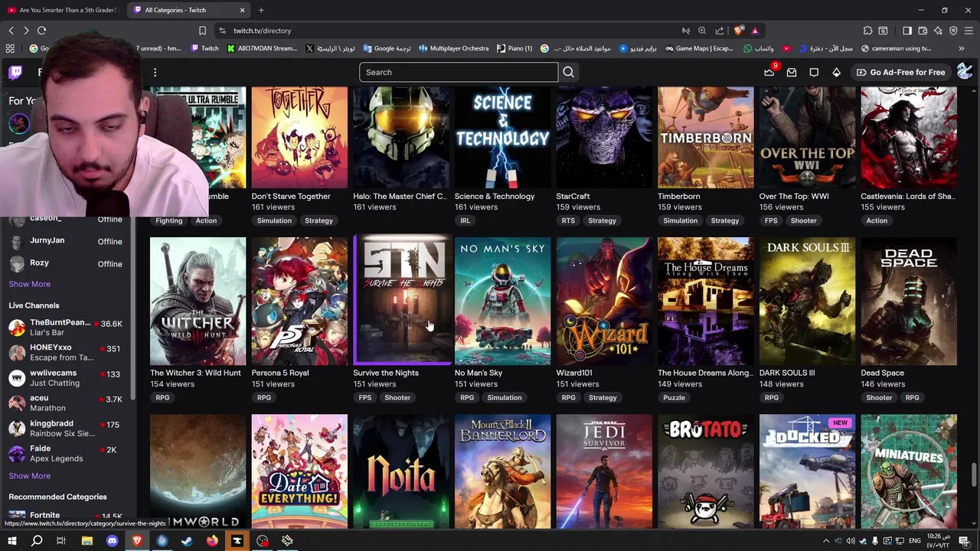Click Show More under followed channels

coord(29,284)
